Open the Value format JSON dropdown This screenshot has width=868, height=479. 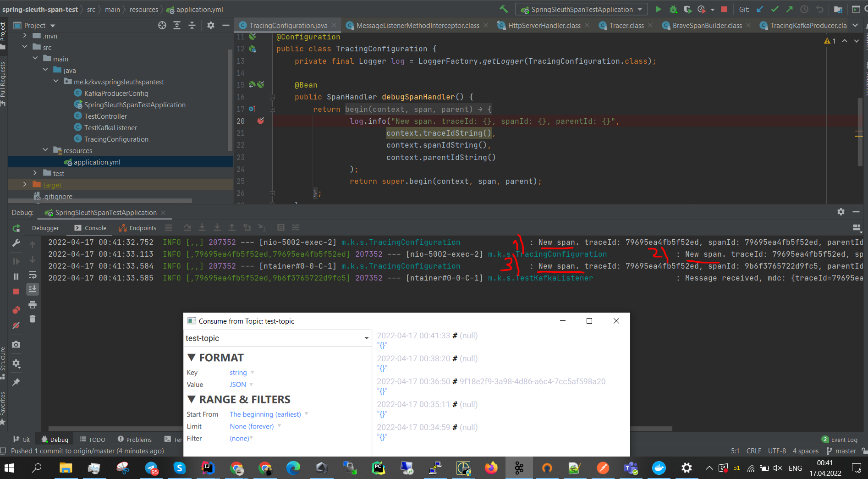click(241, 385)
